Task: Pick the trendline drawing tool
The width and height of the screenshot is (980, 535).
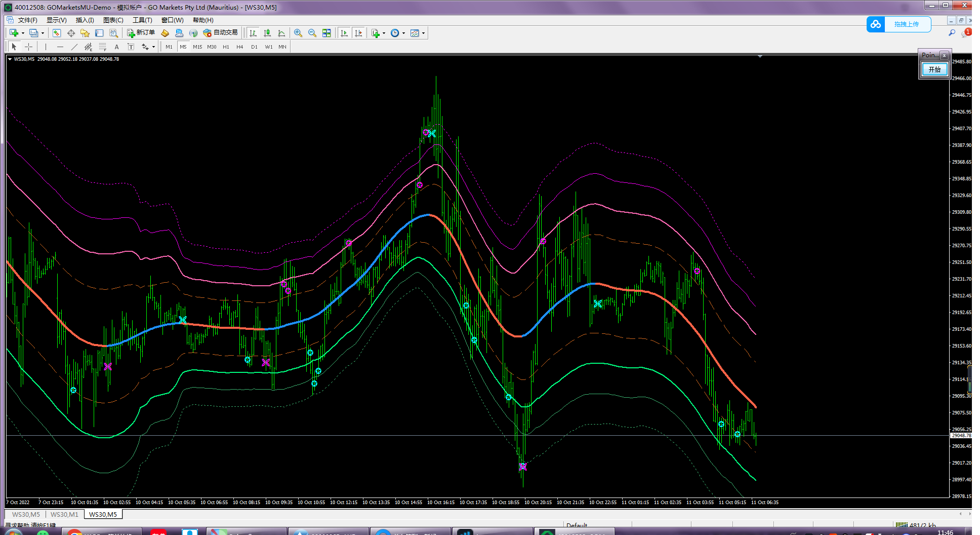Action: point(74,47)
